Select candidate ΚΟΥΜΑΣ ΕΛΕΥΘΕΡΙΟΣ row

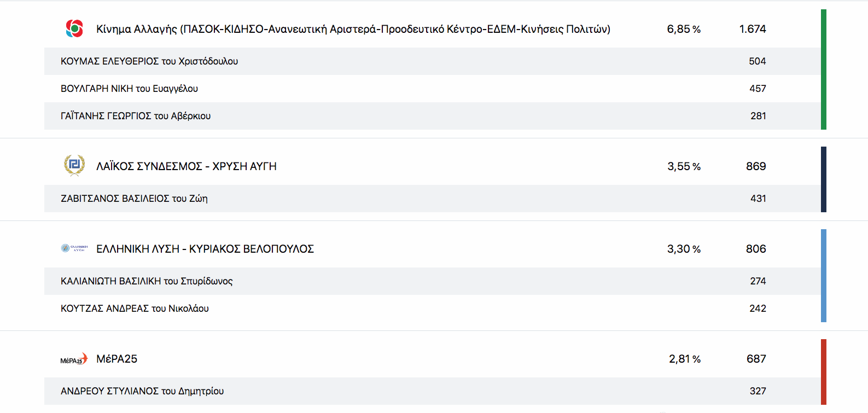tap(149, 61)
